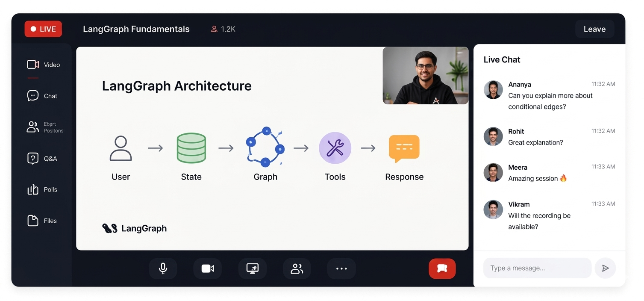Click message "Will the recording be available?"
This screenshot has width=644, height=301.
[x=539, y=221]
